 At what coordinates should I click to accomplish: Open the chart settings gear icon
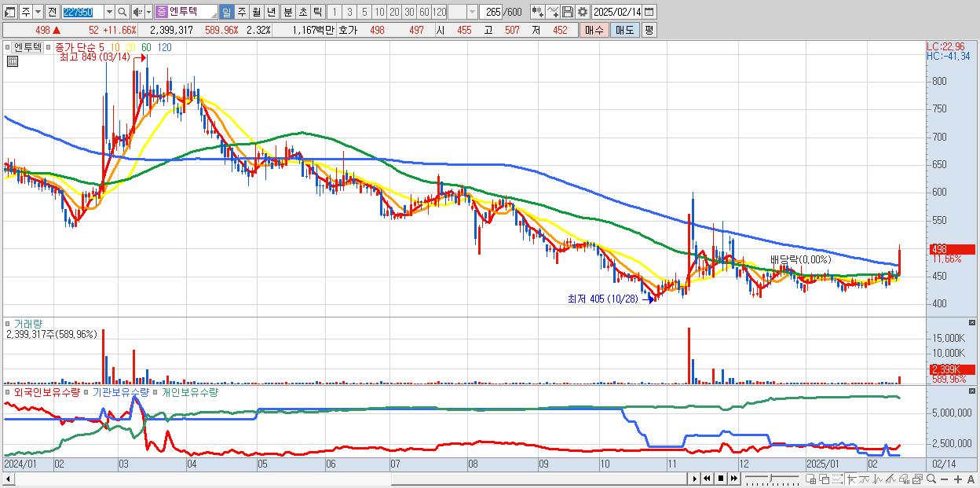(x=583, y=12)
